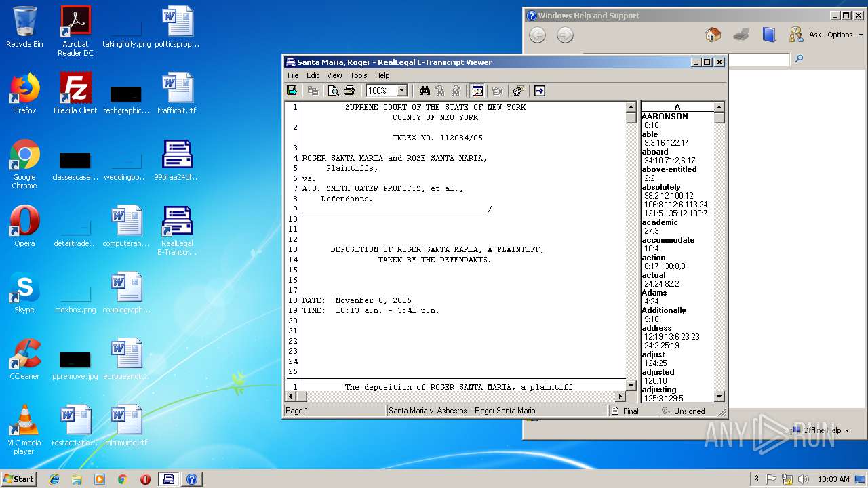Screen dimensions: 868x488
Task: Click the Save/export transcript toolbar icon
Action: tap(292, 90)
